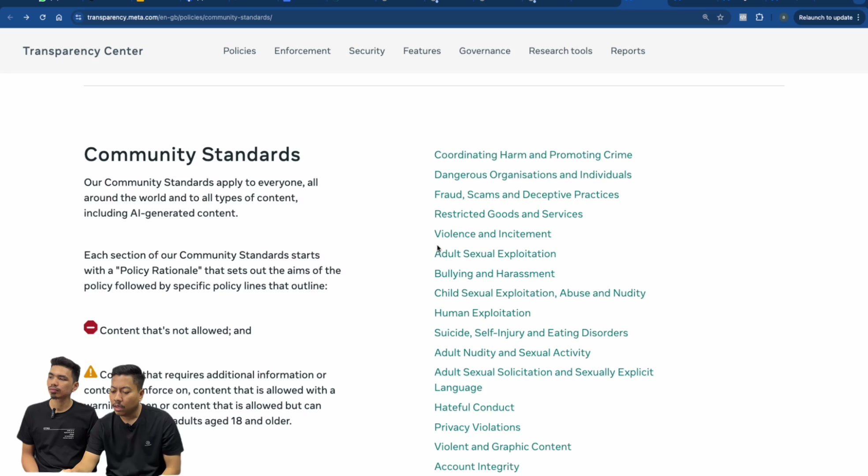This screenshot has width=868, height=476.
Task: Open Dangerous Organisations and Individuals link
Action: point(533,175)
